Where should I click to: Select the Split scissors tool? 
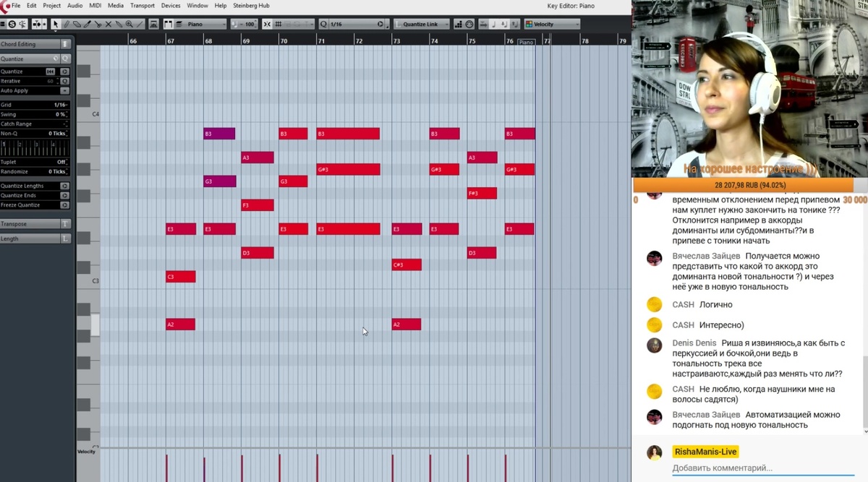(x=98, y=24)
